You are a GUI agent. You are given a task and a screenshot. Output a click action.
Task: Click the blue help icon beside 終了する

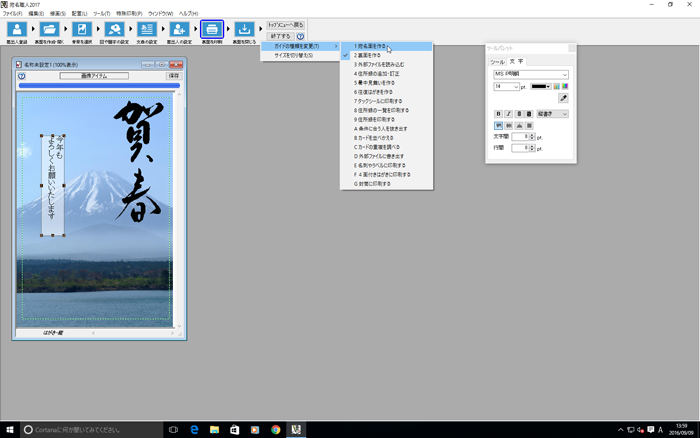(x=300, y=36)
